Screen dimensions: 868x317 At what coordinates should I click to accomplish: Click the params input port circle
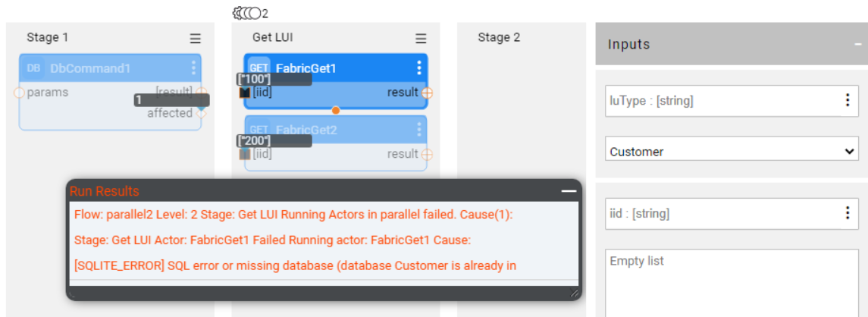(20, 93)
